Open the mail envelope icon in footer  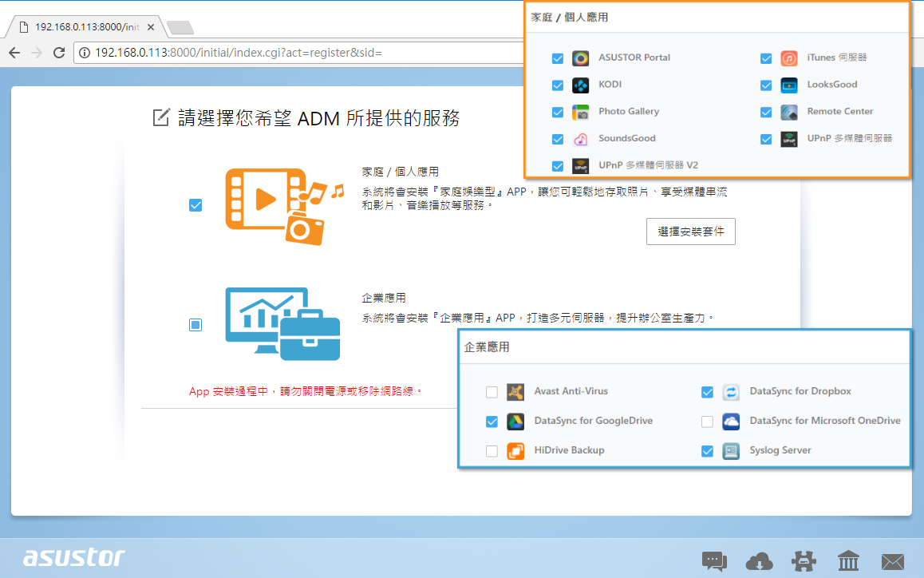pyautogui.click(x=893, y=562)
